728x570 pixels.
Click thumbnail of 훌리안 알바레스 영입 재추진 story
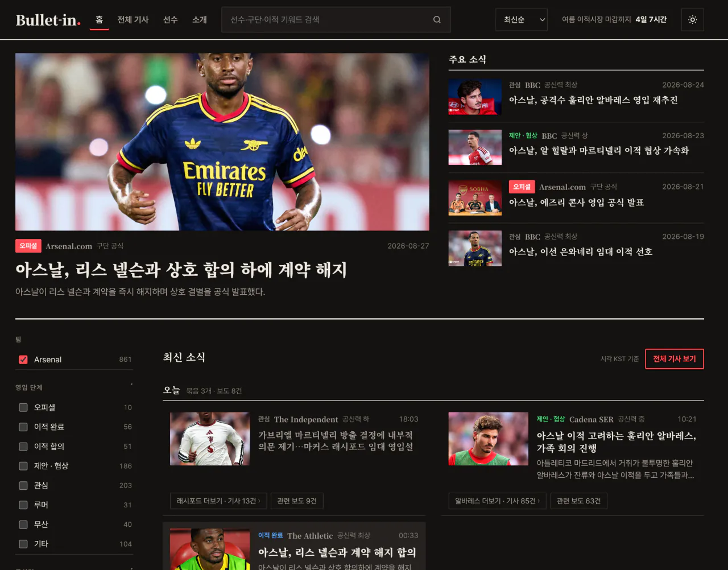tap(475, 97)
